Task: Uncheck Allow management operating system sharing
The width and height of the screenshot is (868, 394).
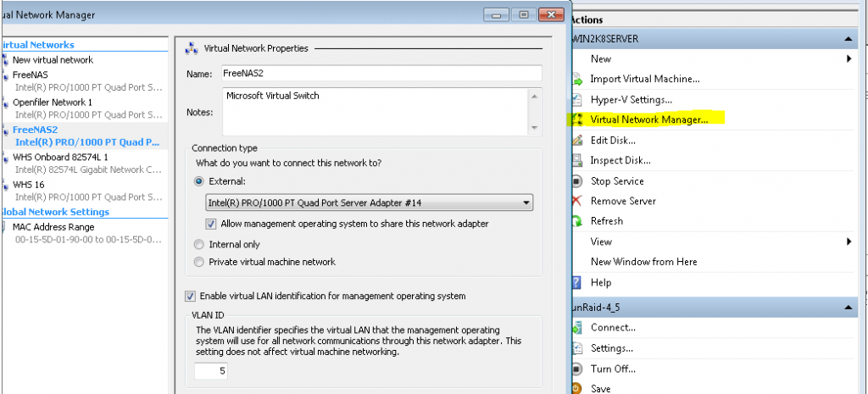Action: (212, 224)
